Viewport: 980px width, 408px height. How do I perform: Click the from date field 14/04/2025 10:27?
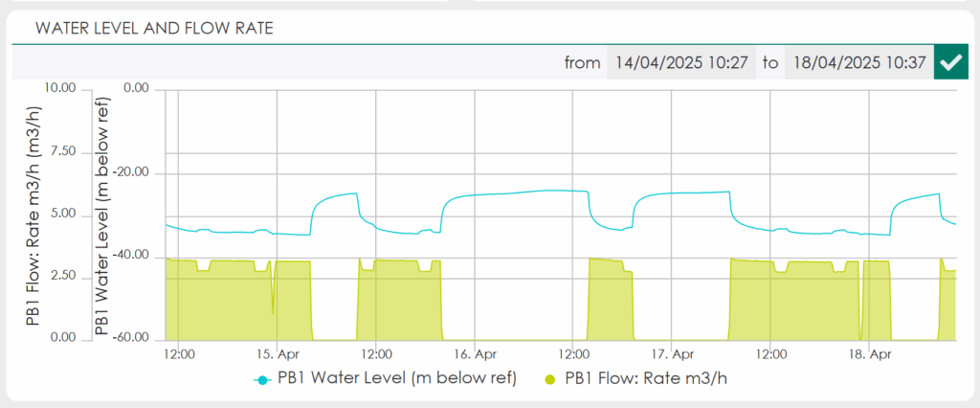(681, 62)
